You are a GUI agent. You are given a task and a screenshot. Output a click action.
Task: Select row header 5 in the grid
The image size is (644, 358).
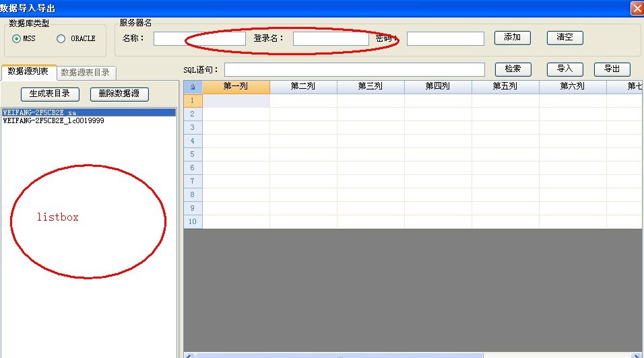pos(193,155)
